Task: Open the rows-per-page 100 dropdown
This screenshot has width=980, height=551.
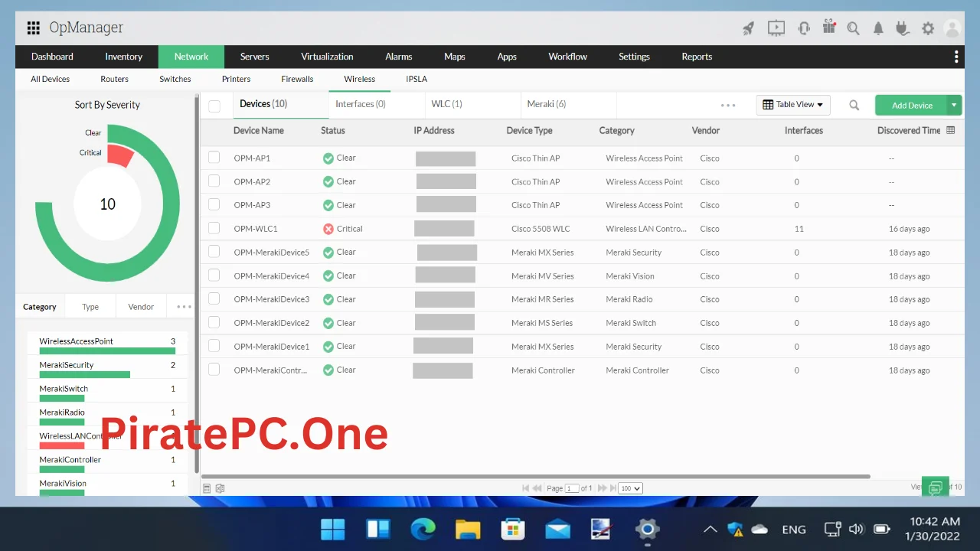Action: tap(631, 488)
